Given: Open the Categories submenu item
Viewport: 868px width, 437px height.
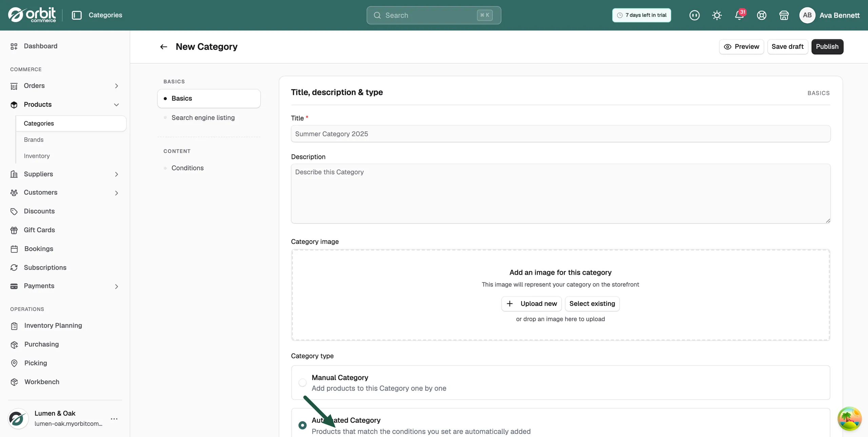Looking at the screenshot, I should (71, 123).
